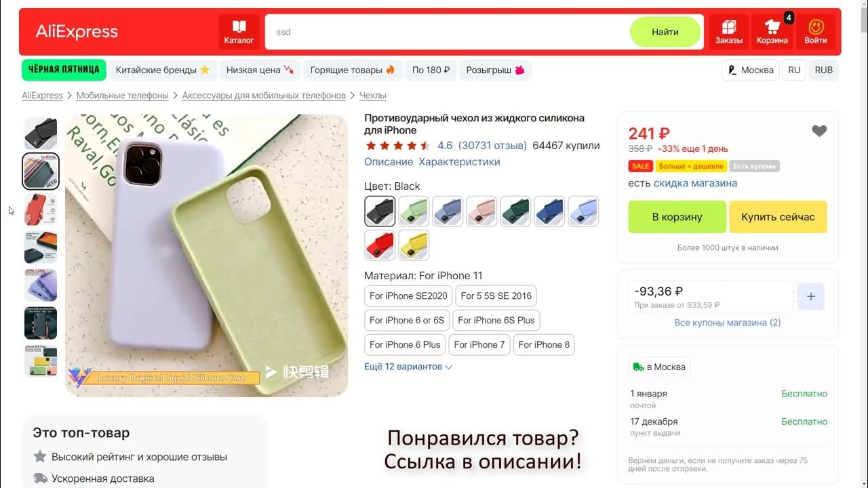The image size is (868, 488).
Task: Click the ssd search input field
Action: pyautogui.click(x=448, y=32)
